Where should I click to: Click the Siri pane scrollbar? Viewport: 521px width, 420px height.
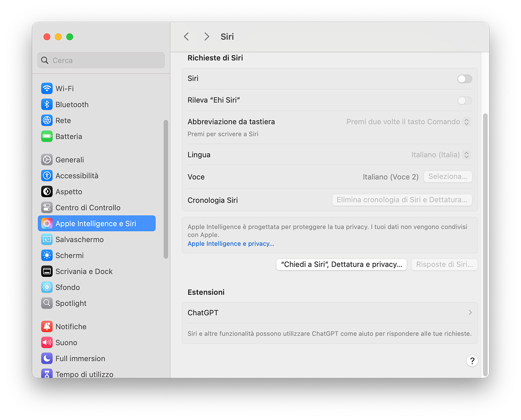[485, 245]
